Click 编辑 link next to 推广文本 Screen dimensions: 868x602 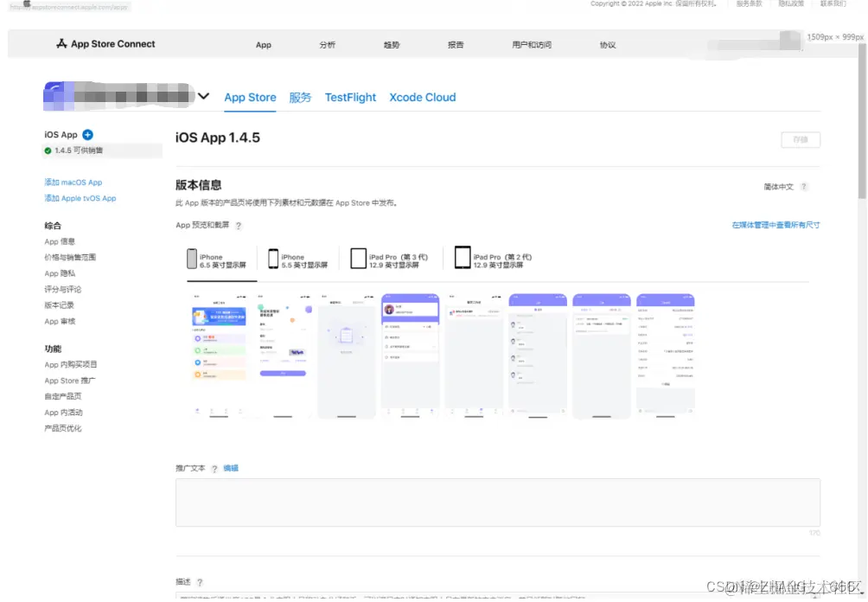point(231,469)
